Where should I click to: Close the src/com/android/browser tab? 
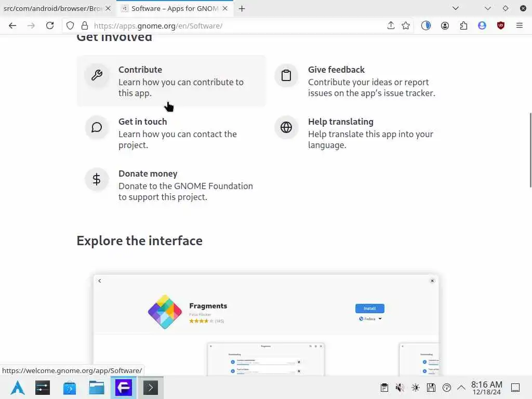coord(108,8)
